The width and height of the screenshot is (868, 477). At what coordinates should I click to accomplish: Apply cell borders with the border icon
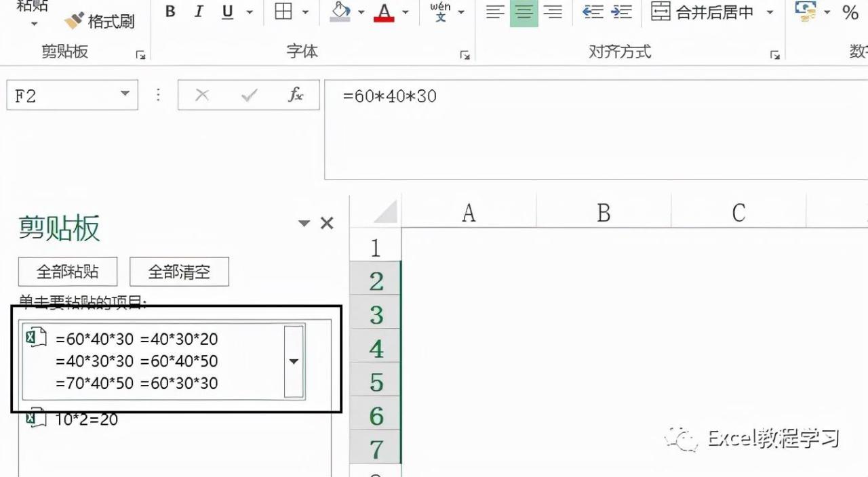pyautogui.click(x=283, y=12)
